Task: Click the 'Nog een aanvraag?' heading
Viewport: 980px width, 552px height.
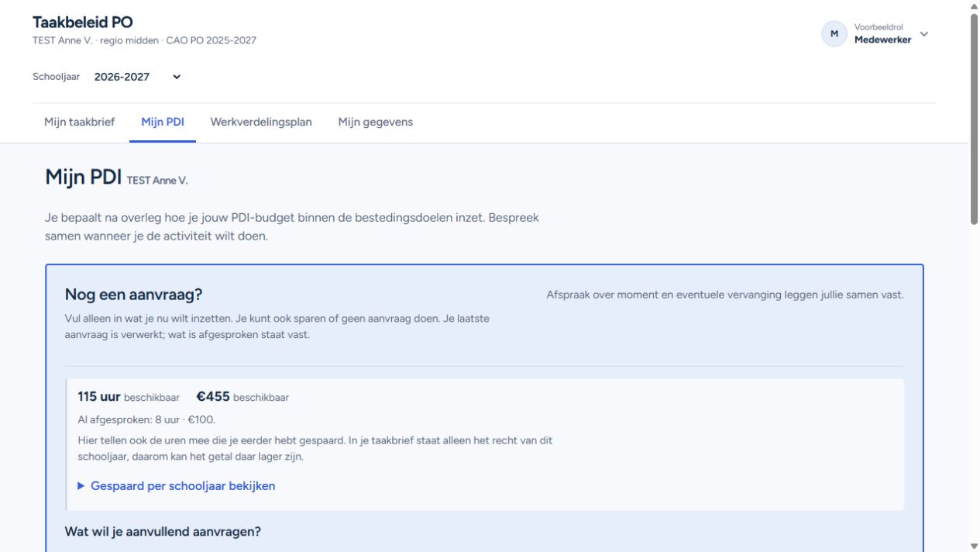Action: tap(133, 295)
